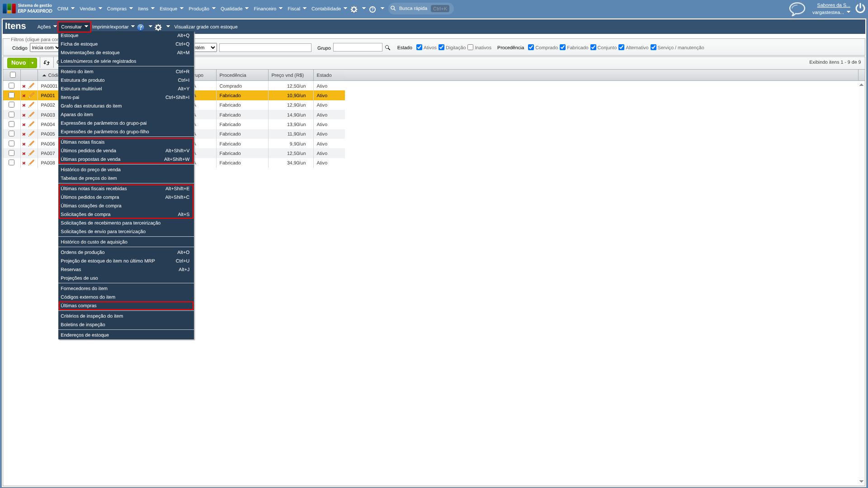Click the power logout icon
Image resolution: width=868 pixels, height=488 pixels.
coord(860,8)
